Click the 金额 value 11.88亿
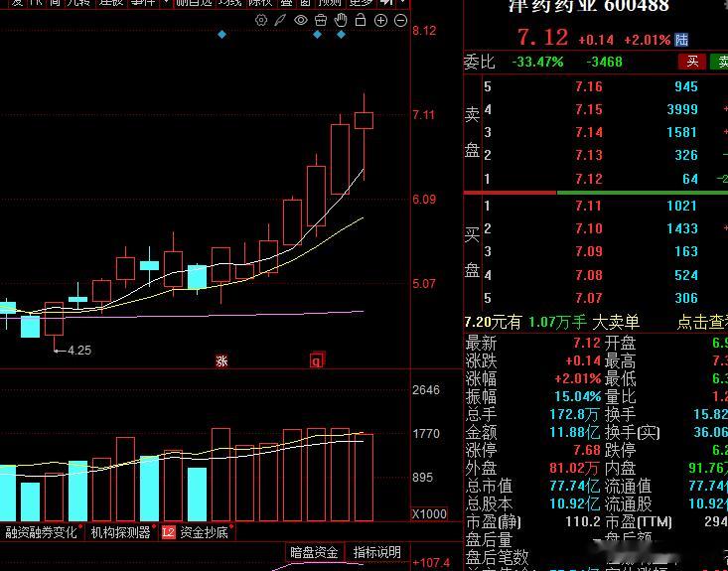 tap(575, 432)
